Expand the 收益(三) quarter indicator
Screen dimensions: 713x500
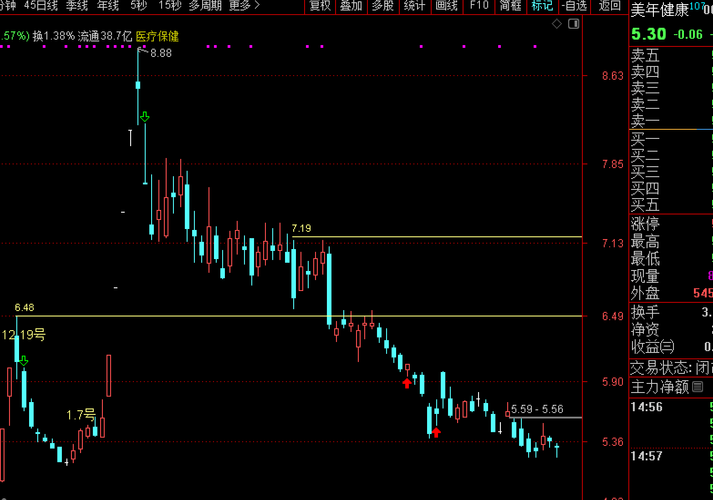tap(667, 347)
